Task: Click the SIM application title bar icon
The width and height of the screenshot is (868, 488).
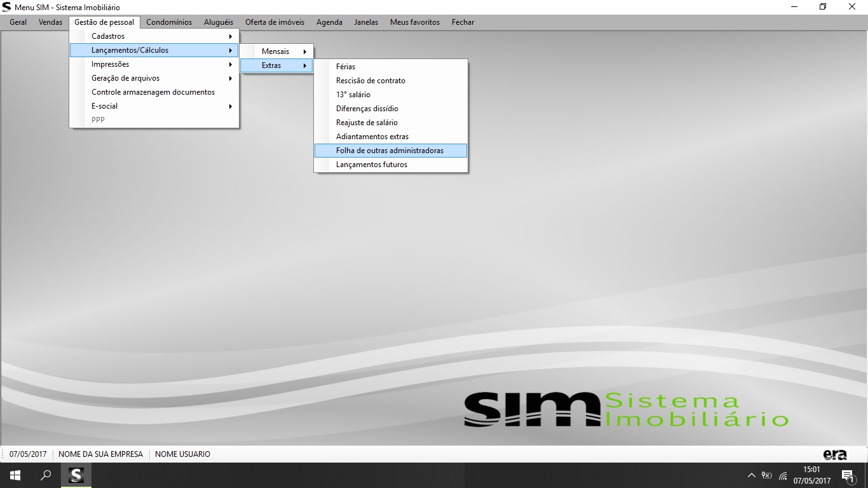Action: [x=7, y=7]
